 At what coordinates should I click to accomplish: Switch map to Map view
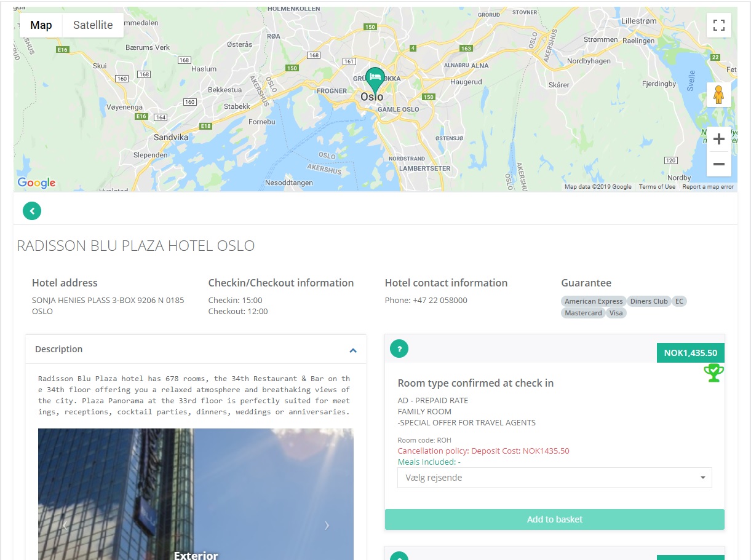pyautogui.click(x=41, y=25)
